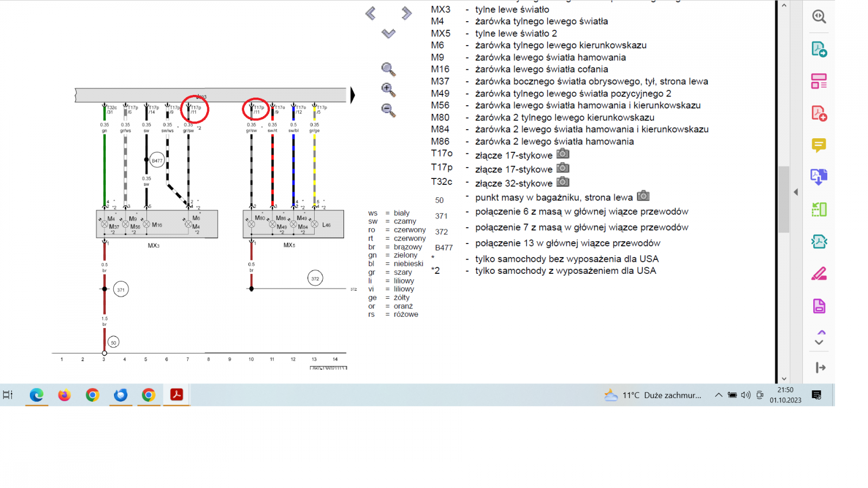
Task: Open the clock showing 21:50
Action: (785, 395)
